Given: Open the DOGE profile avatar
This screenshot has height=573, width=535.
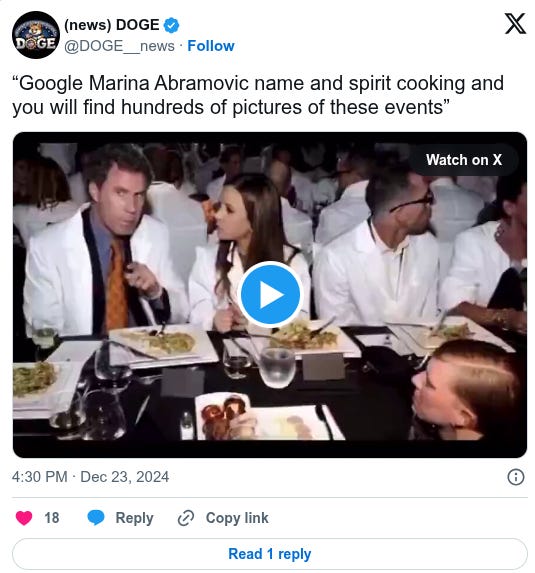Looking at the screenshot, I should (35, 35).
